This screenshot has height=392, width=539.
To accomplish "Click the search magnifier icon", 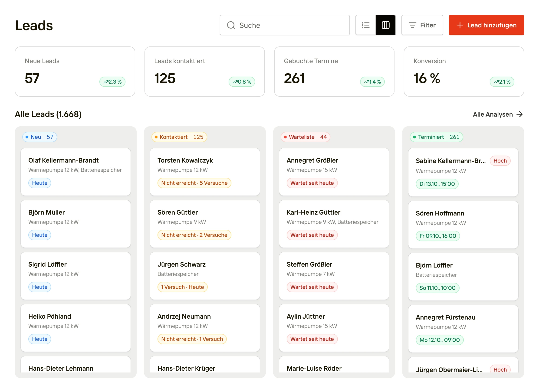I will pos(231,25).
